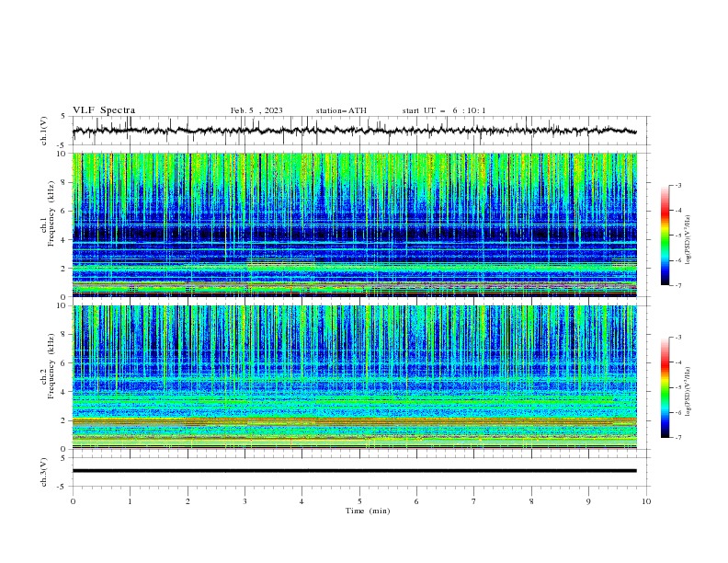The image size is (728, 563).
Task: Click the upper colorbar log(PSD) label
Action: (688, 240)
